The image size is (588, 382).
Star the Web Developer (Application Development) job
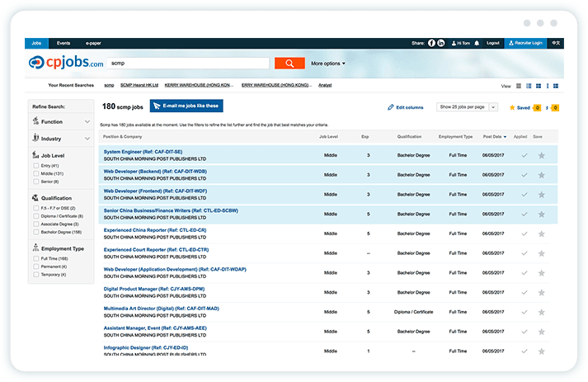tap(541, 273)
